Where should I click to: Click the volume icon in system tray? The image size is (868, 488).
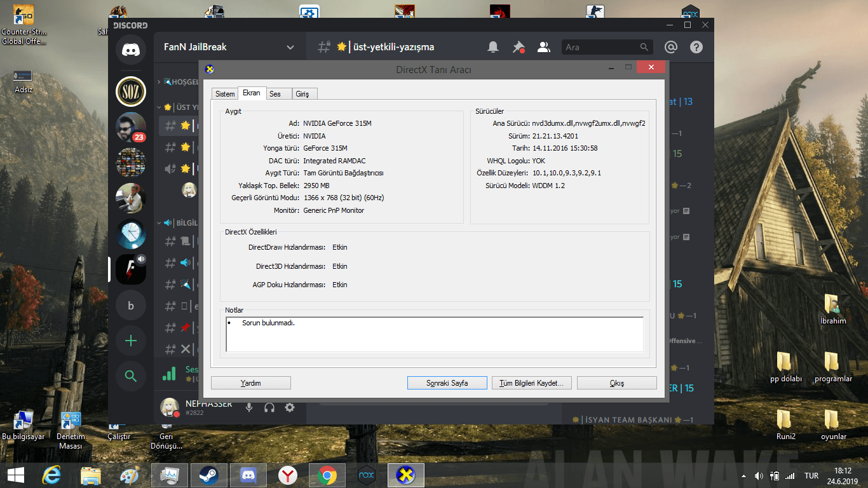tap(759, 476)
